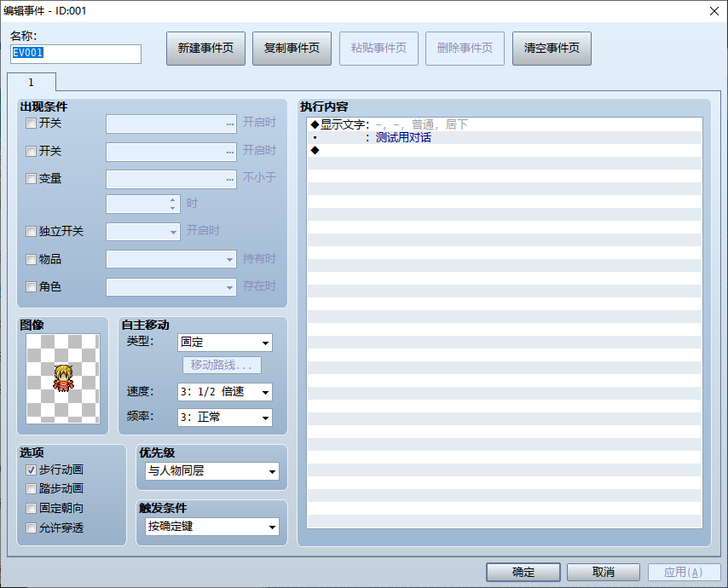Check the 固定朝向 option

pyautogui.click(x=31, y=508)
